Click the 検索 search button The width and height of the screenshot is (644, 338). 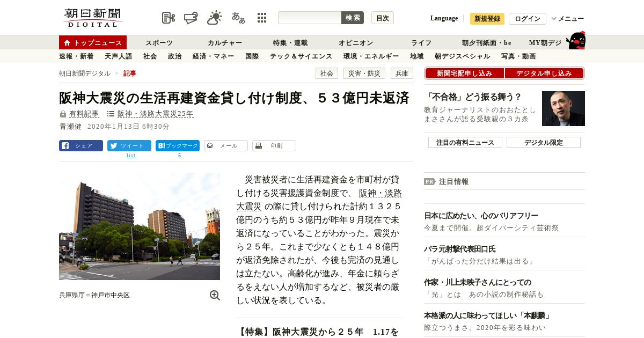[353, 18]
